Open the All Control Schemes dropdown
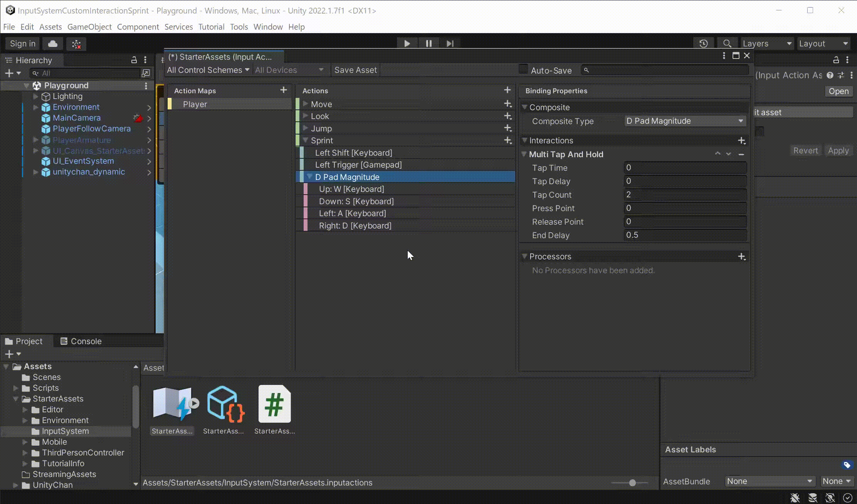This screenshot has height=504, width=857. (x=208, y=70)
